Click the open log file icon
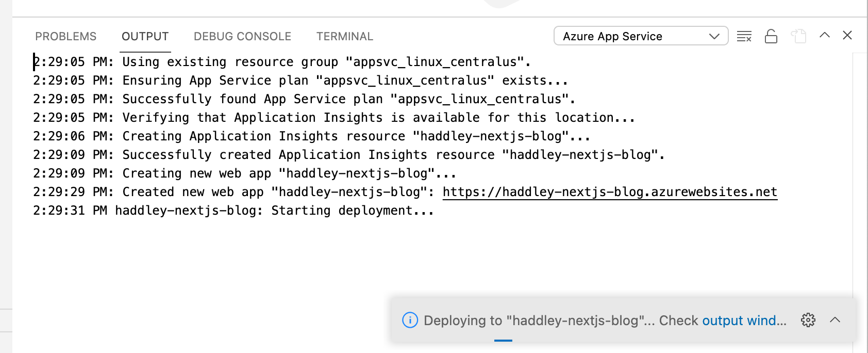This screenshot has height=353, width=868. (x=798, y=36)
